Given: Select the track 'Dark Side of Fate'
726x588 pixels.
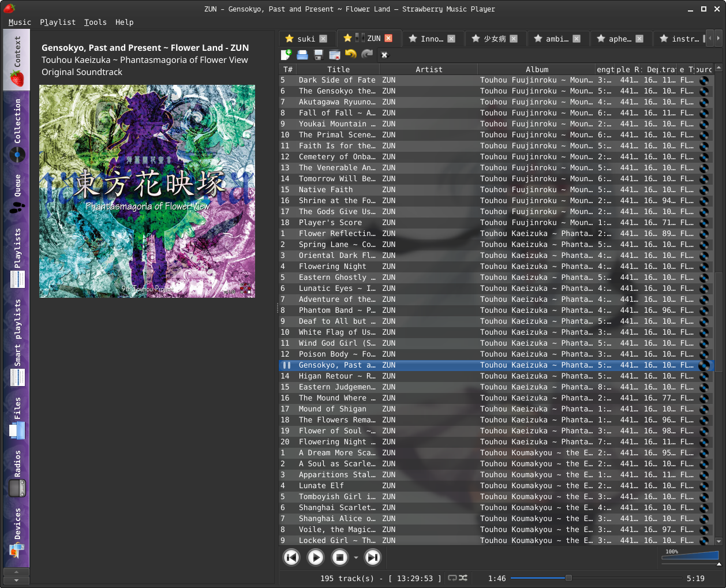Looking at the screenshot, I should point(496,80).
